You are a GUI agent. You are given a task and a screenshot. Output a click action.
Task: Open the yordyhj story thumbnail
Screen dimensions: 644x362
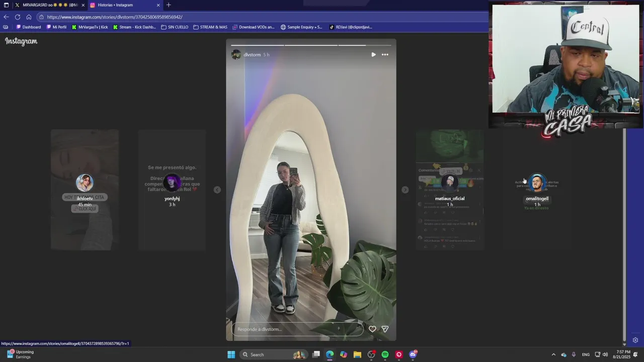tap(172, 190)
